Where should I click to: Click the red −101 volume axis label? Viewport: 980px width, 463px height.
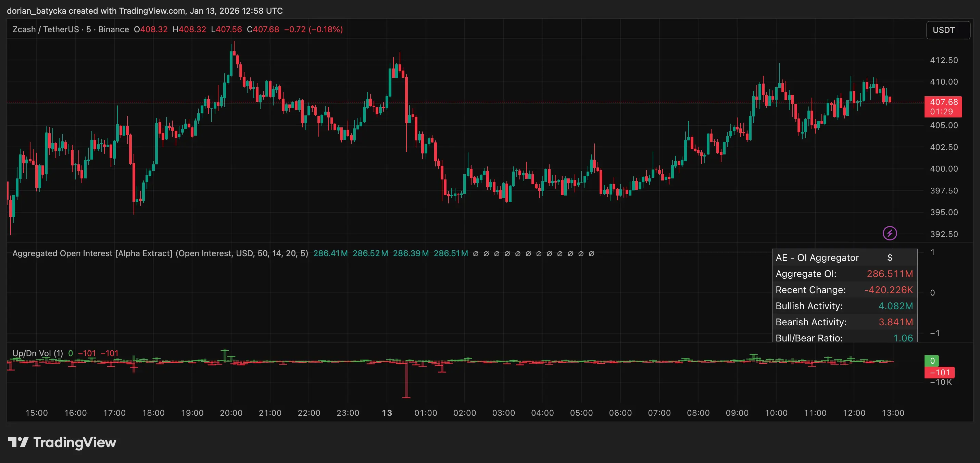click(x=939, y=373)
